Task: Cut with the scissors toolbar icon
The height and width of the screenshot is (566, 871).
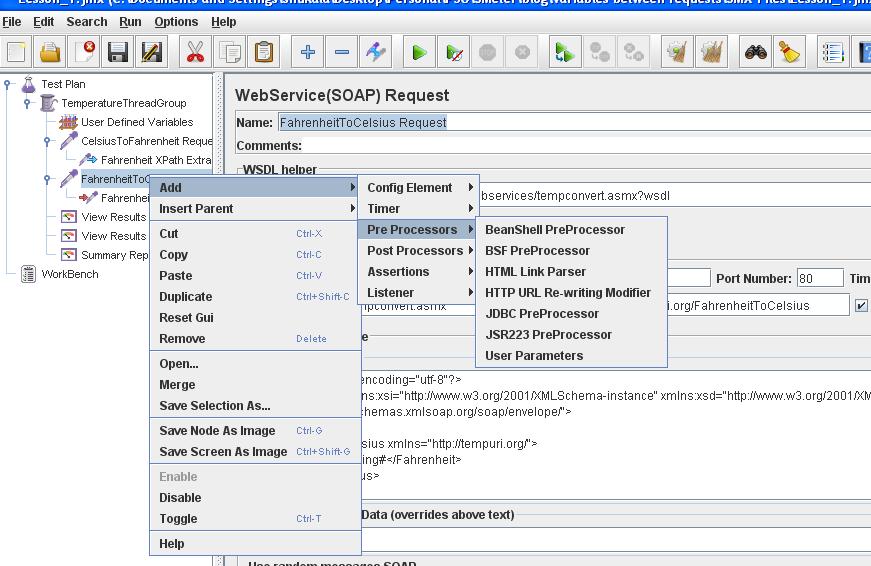Action: (x=195, y=52)
